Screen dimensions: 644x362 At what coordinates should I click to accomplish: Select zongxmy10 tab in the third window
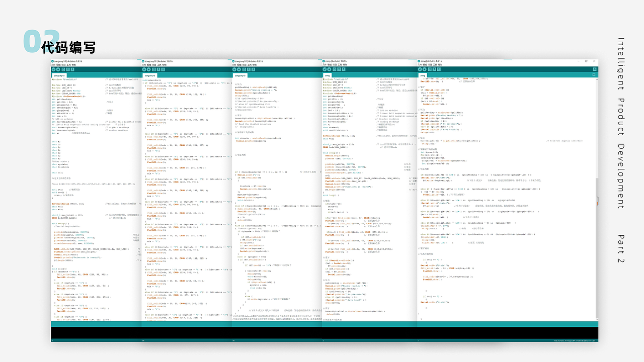point(240,75)
